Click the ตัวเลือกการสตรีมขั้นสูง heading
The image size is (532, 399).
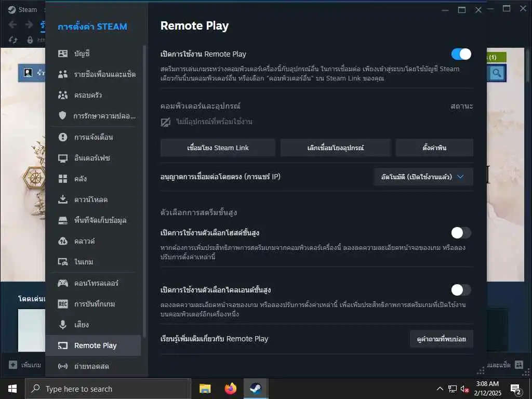(x=198, y=212)
